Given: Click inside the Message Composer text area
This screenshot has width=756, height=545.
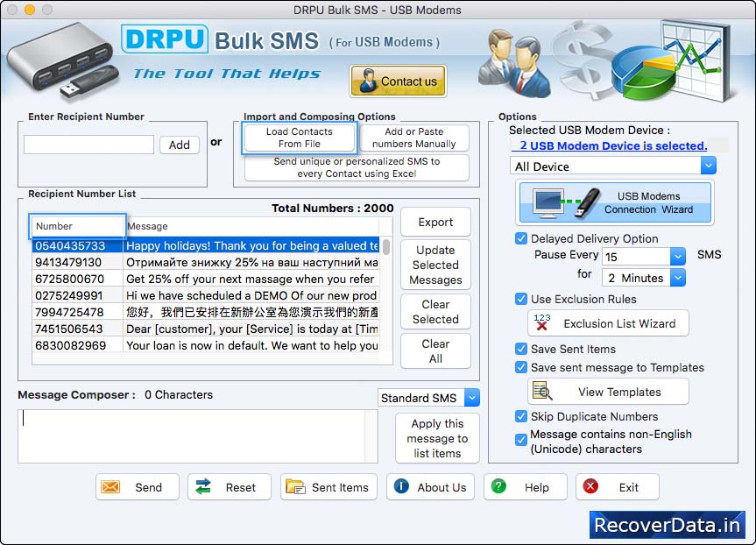Looking at the screenshot, I should click(192, 436).
